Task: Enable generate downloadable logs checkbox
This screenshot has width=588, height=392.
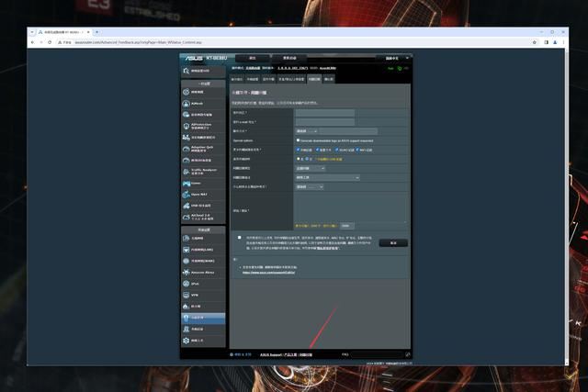Action: click(298, 140)
